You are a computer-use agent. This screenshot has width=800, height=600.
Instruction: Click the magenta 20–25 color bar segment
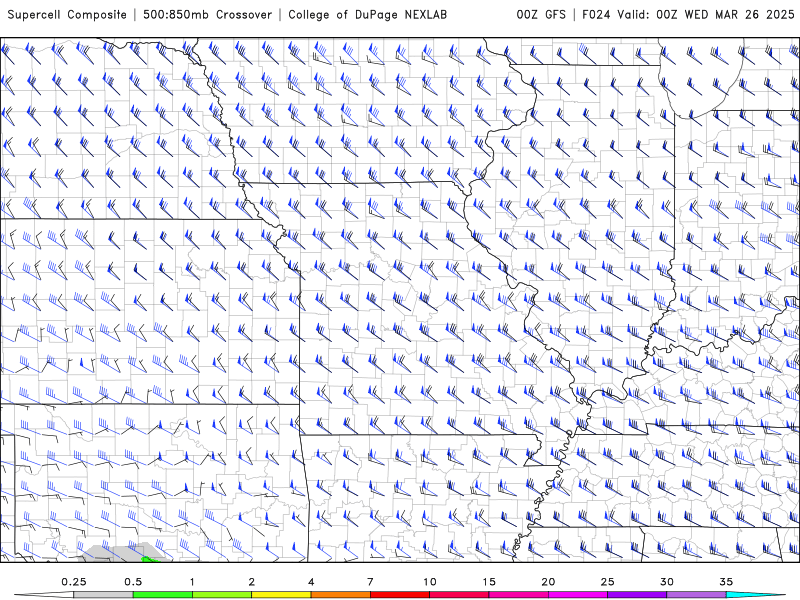tap(578, 595)
